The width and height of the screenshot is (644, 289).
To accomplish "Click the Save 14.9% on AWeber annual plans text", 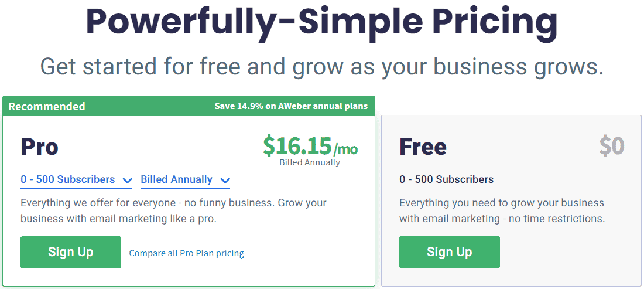I will coord(291,107).
